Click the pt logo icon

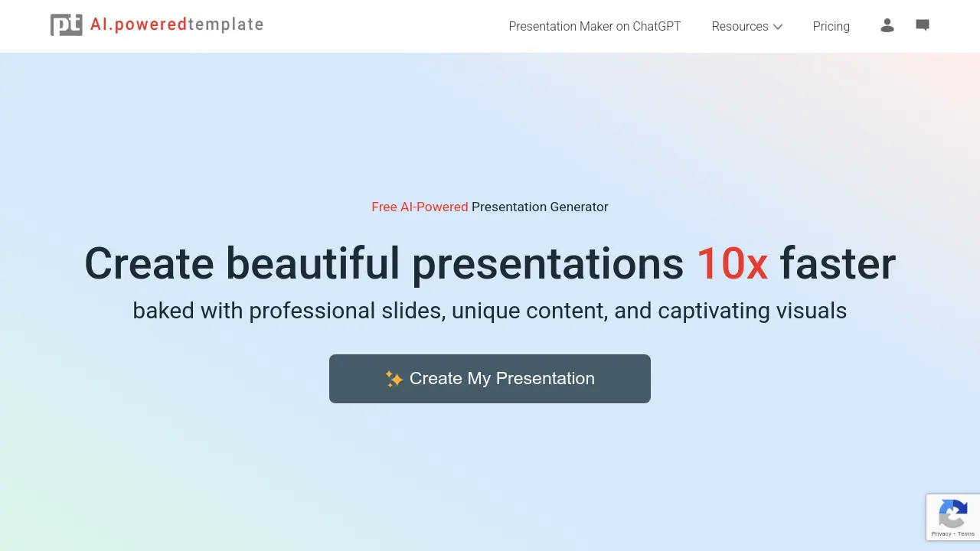pos(66,24)
